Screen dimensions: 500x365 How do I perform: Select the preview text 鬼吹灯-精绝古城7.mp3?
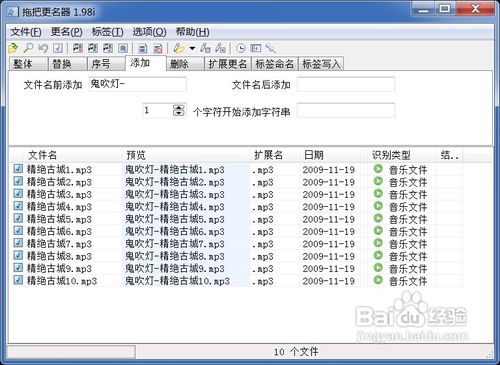(175, 244)
